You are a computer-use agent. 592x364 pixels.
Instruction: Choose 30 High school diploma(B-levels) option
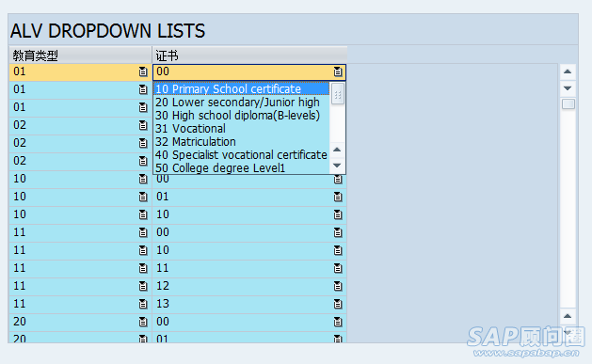point(241,116)
